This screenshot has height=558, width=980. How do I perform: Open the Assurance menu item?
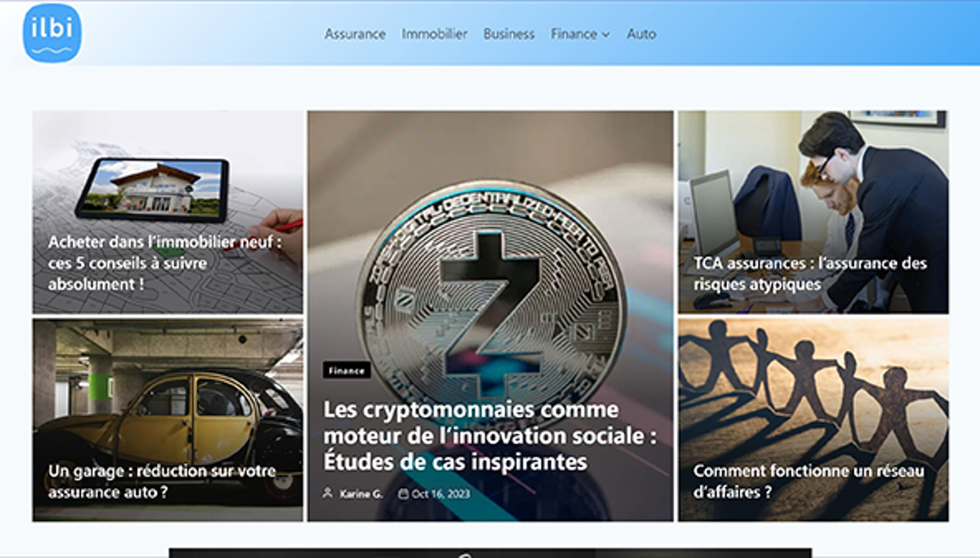pos(355,34)
